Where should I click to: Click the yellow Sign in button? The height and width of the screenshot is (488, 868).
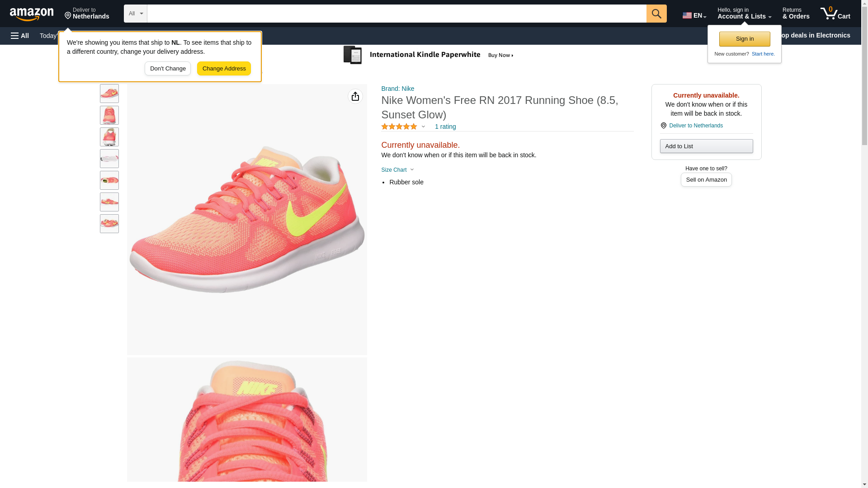click(744, 39)
